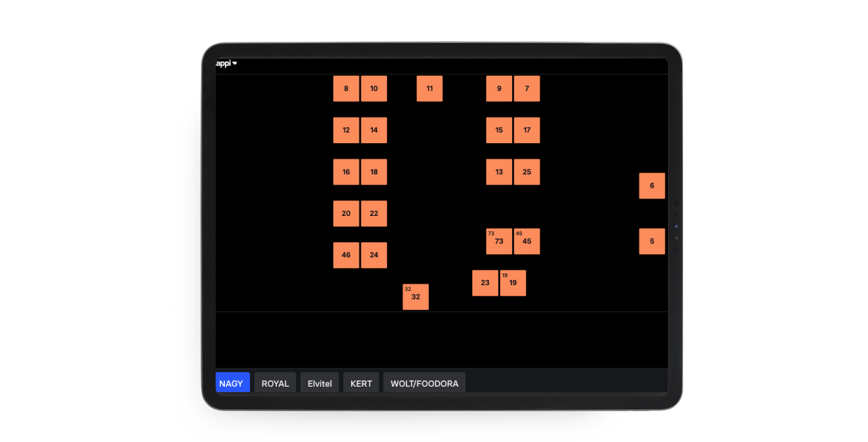Choose table 25
The width and height of the screenshot is (868, 442).
[527, 172]
